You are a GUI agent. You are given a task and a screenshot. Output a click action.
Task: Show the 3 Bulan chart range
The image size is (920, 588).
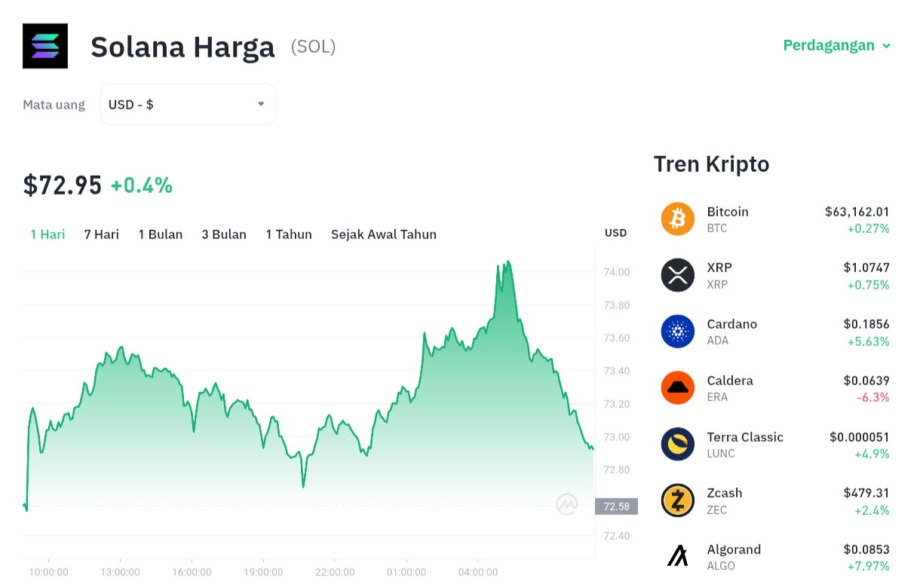tap(224, 234)
